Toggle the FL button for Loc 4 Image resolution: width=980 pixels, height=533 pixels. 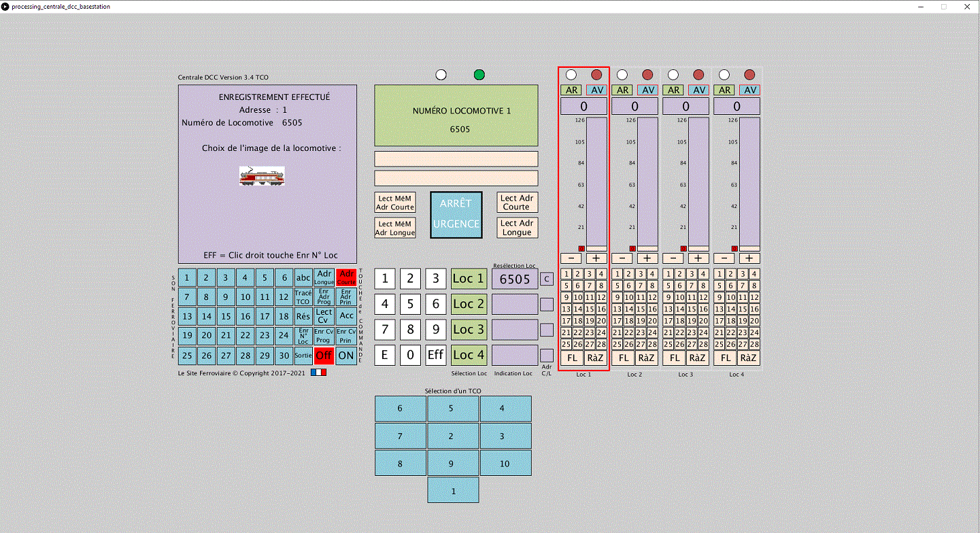(x=726, y=358)
